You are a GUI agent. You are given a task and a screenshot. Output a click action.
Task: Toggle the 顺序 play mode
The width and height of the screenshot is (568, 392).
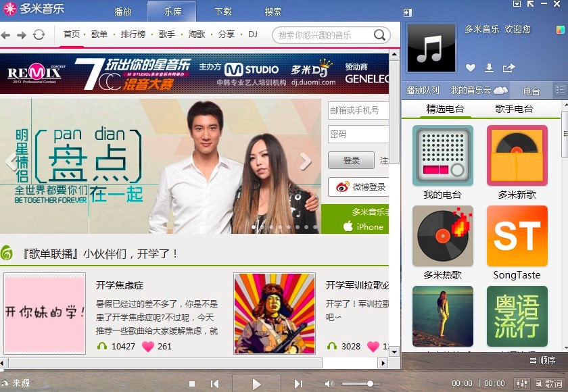click(542, 360)
